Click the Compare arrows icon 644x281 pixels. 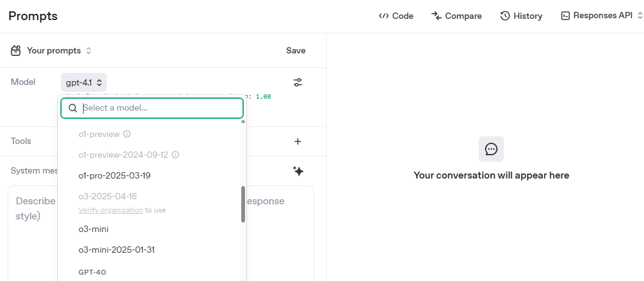tap(436, 16)
